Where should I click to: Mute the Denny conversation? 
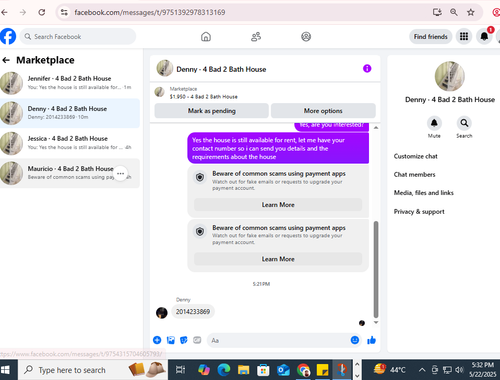(x=434, y=123)
